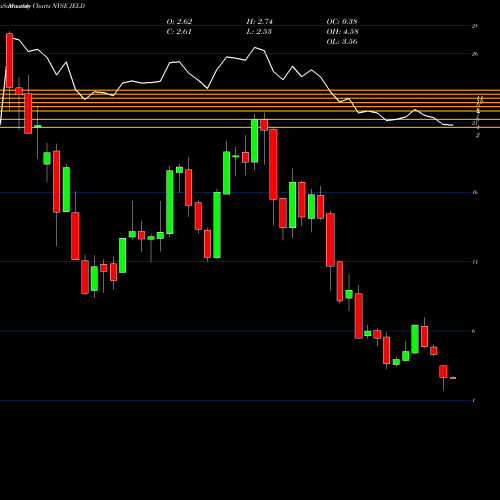Click the 26 price axis label

point(475,54)
